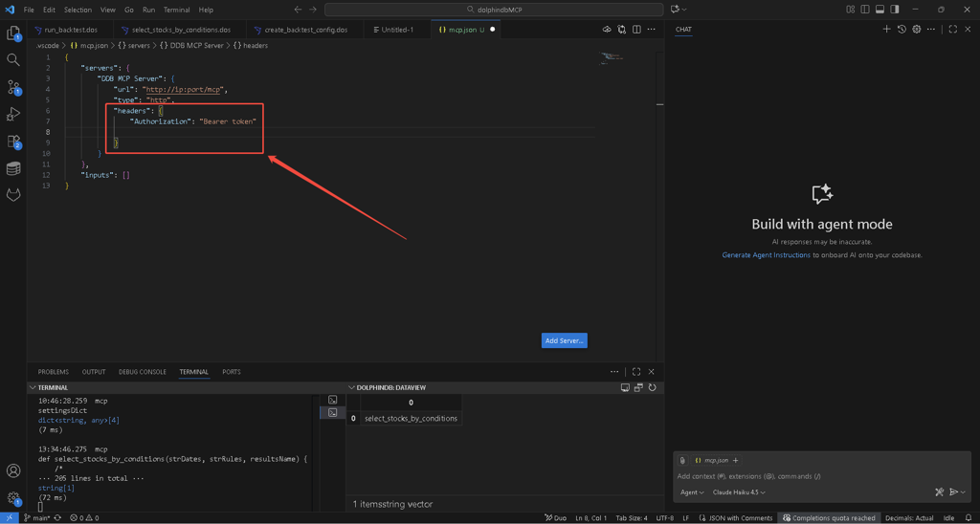Open the DolphinDB database sidebar icon

[x=13, y=168]
